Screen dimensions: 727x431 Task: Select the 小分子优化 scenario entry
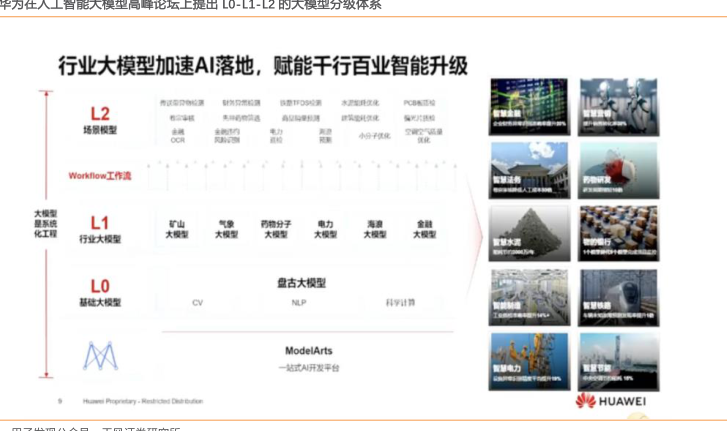point(375,136)
